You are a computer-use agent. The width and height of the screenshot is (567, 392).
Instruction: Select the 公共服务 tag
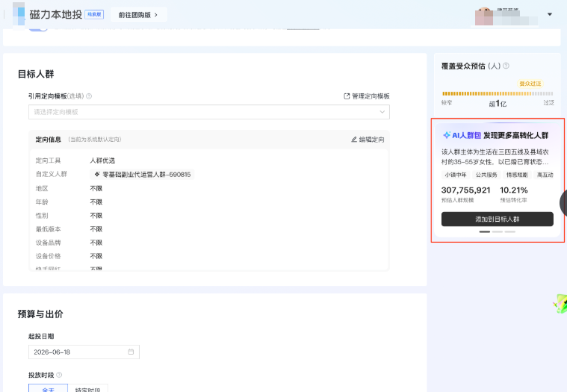[486, 175]
